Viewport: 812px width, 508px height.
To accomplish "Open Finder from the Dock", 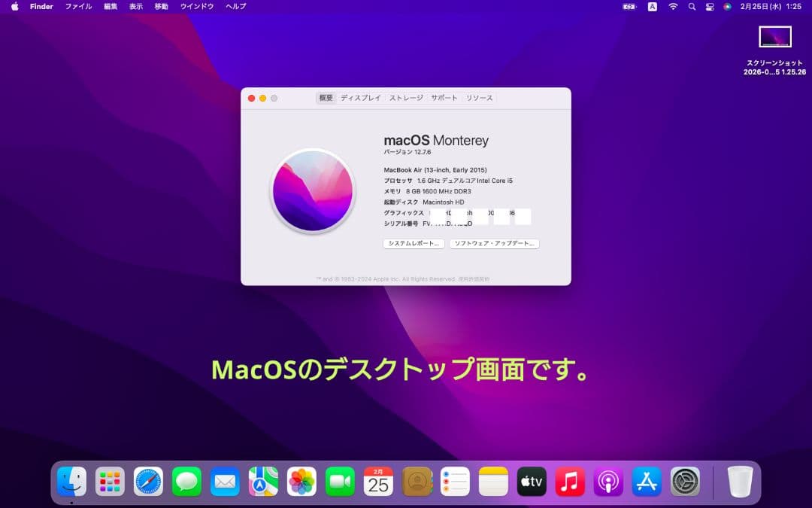I will pyautogui.click(x=71, y=481).
